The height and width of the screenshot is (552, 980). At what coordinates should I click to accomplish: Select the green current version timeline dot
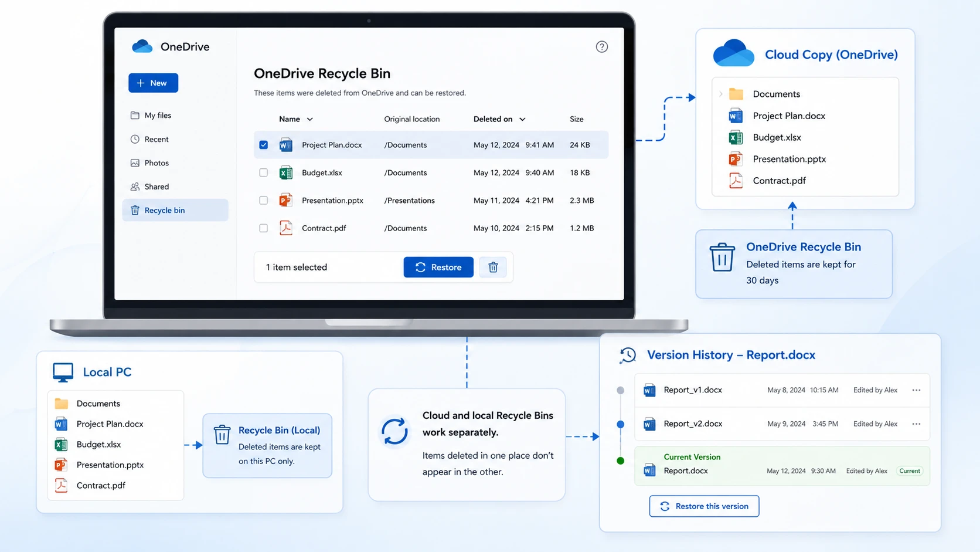[621, 460]
